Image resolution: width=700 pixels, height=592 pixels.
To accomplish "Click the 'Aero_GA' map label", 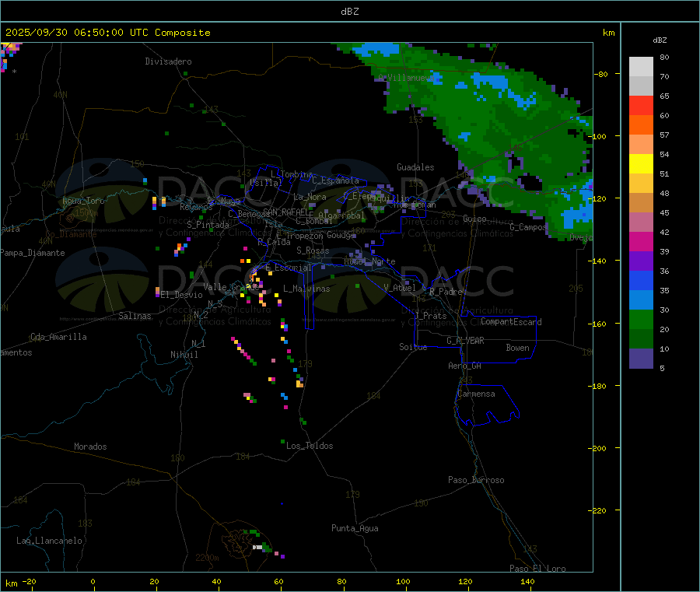I will (464, 366).
